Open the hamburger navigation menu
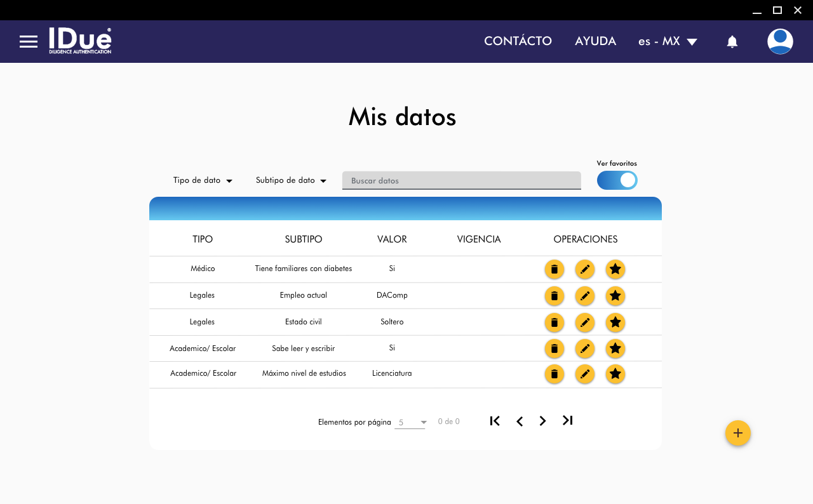 point(29,42)
